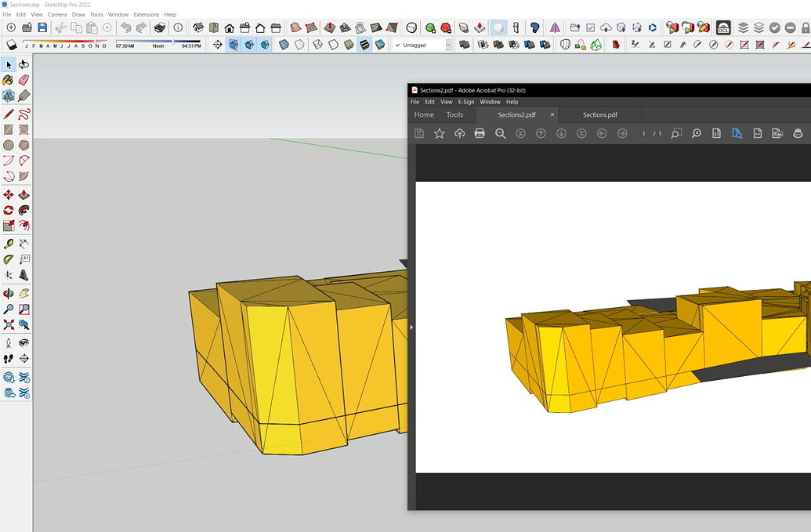Open a new SketchUp model via New icon
The image size is (811, 532).
click(x=10, y=30)
